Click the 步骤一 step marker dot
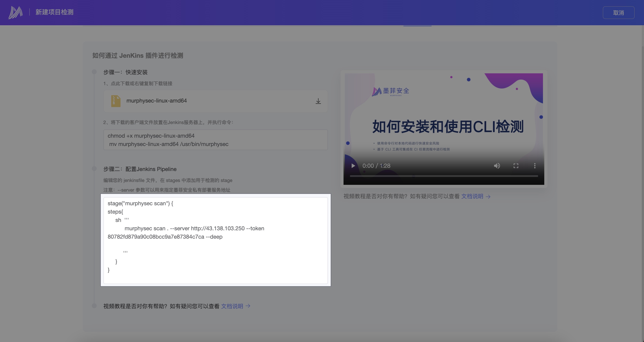 pyautogui.click(x=94, y=72)
